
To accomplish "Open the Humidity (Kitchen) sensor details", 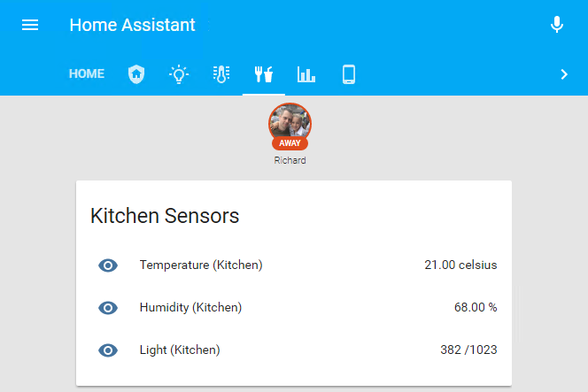I will (x=190, y=308).
